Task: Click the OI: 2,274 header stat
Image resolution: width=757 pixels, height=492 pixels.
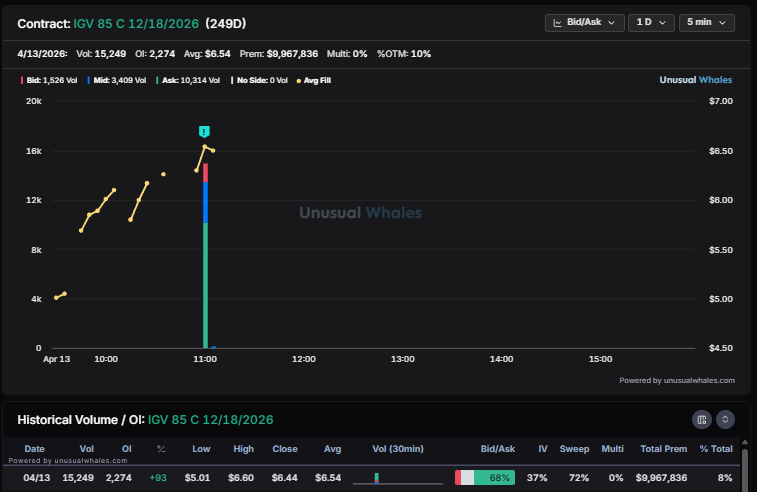Action: [x=155, y=54]
